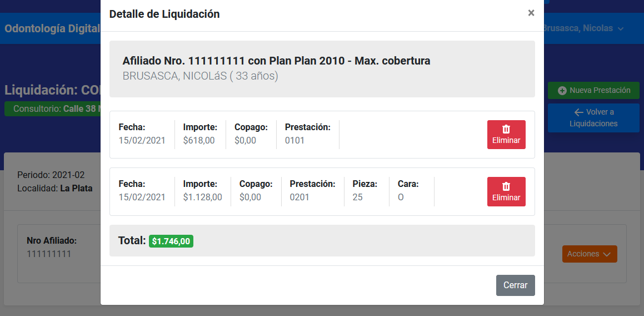Screen dimensions: 644x316
Task: Close the Detalle de Liquidación dialog with X
Action: point(531,13)
